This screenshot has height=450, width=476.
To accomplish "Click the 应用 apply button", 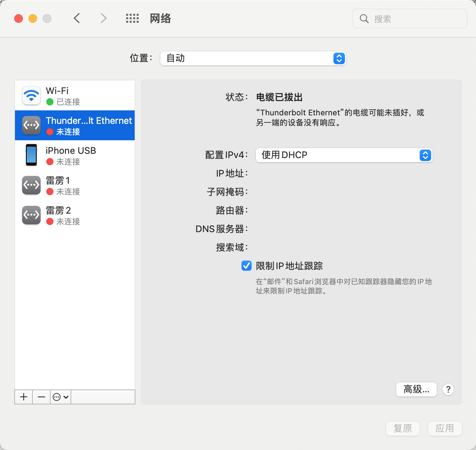I will 444,428.
